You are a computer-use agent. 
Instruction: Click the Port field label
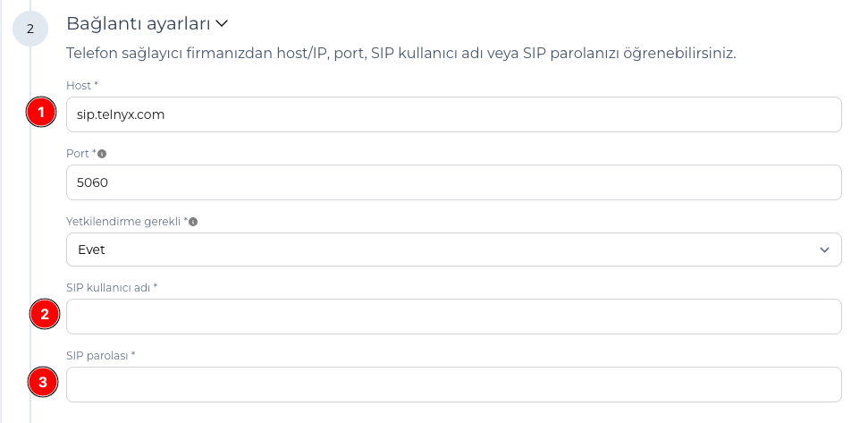80,153
